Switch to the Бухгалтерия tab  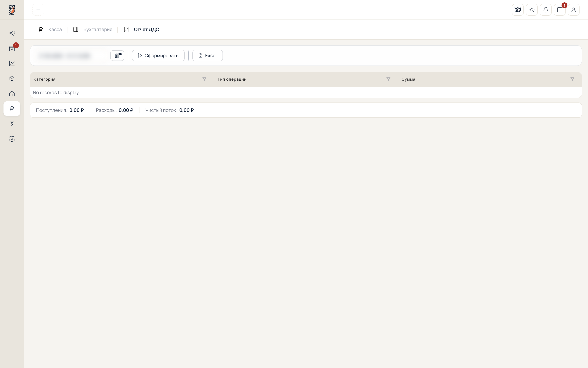pos(93,29)
